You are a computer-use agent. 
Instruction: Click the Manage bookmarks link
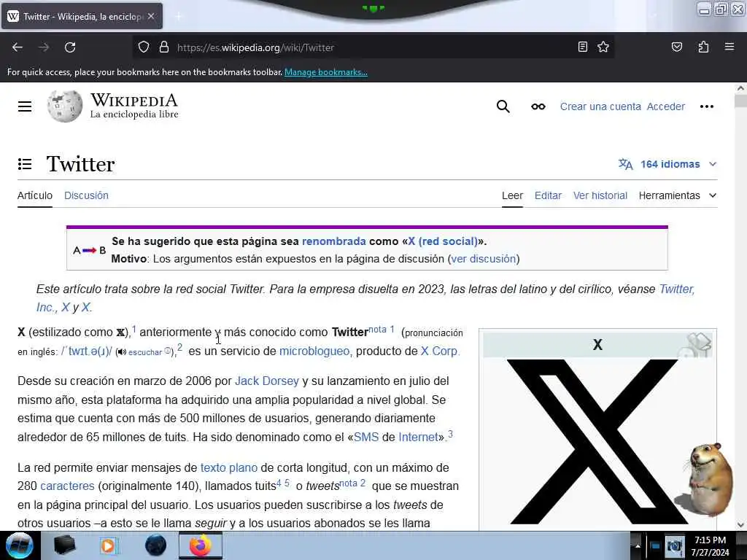point(326,72)
